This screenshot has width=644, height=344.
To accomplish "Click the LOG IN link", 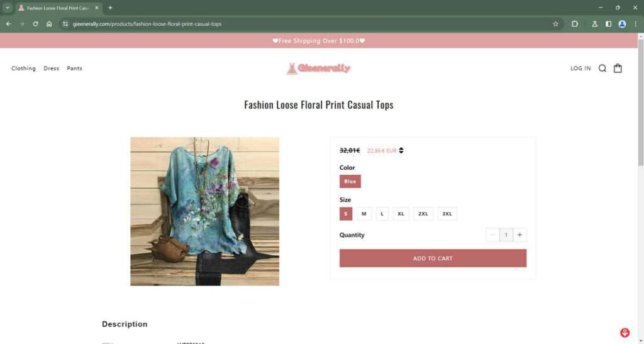I will [x=580, y=69].
